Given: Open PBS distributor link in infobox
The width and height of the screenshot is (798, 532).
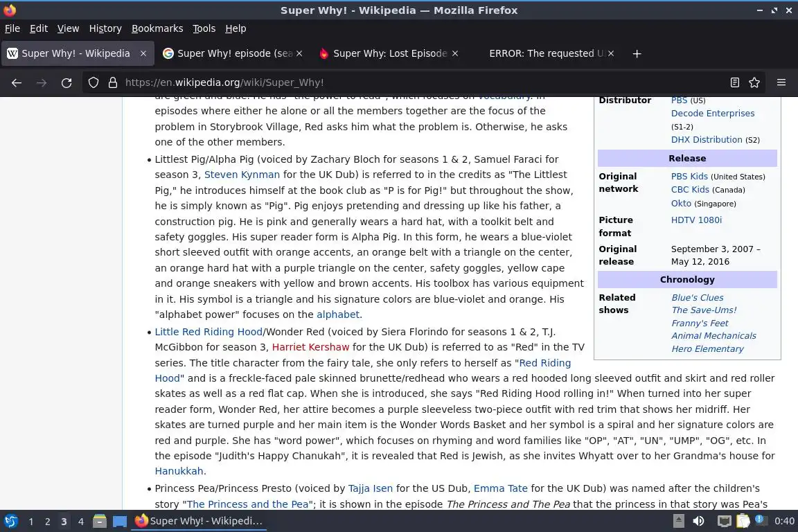Looking at the screenshot, I should pos(679,100).
